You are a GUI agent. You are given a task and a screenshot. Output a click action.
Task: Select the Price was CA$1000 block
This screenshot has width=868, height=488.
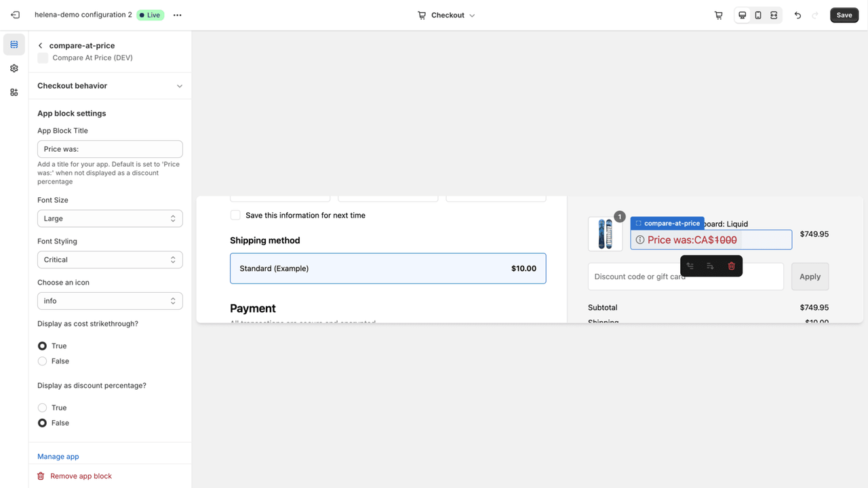click(711, 240)
